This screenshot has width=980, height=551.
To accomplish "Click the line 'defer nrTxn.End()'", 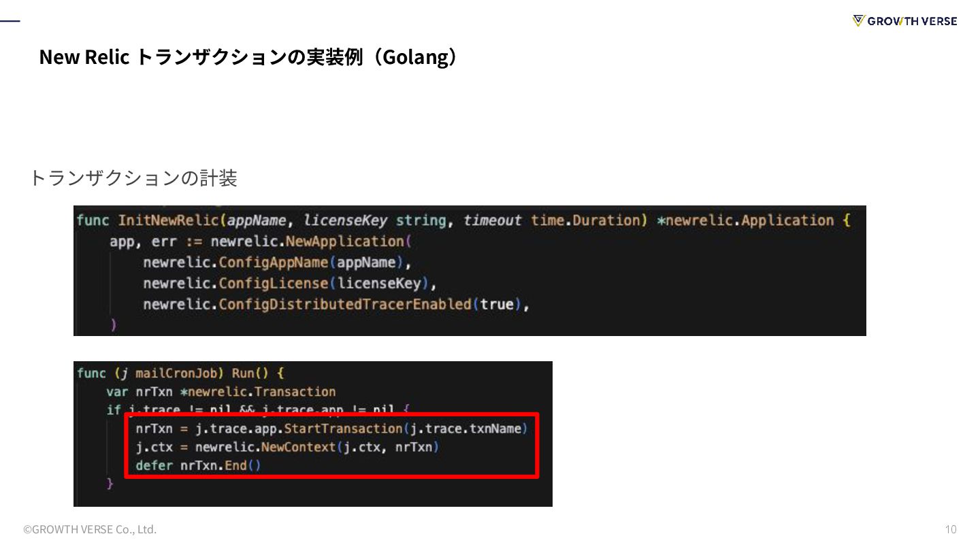I will click(198, 465).
